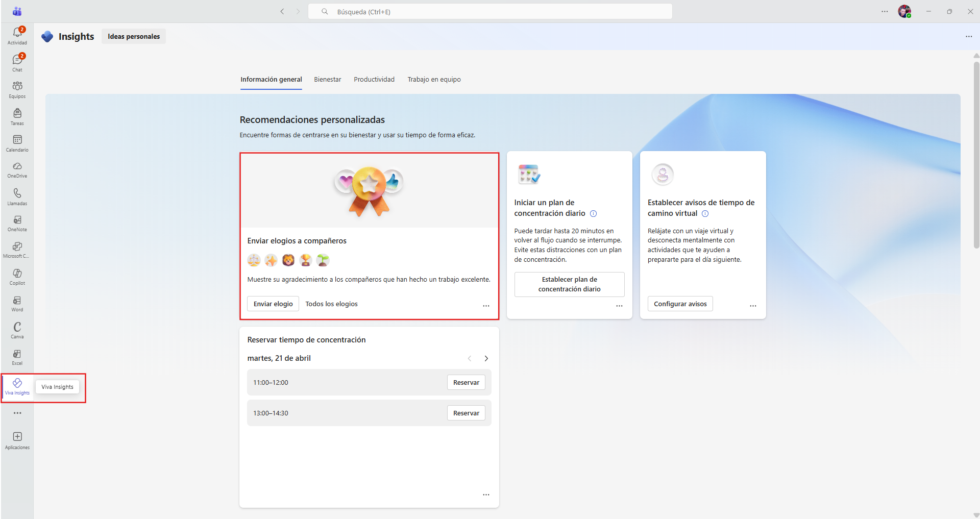Click info icon beside concentración diario

[593, 214]
